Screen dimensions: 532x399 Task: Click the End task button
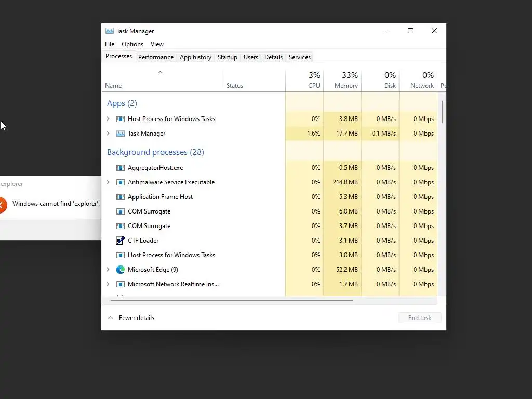[420, 318]
